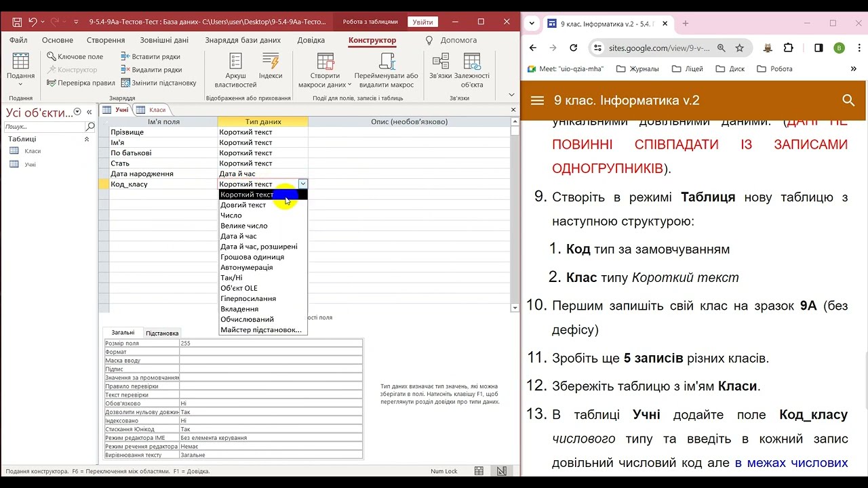
Task: Click the Код_класу data type dropdown arrow
Action: pos(302,184)
